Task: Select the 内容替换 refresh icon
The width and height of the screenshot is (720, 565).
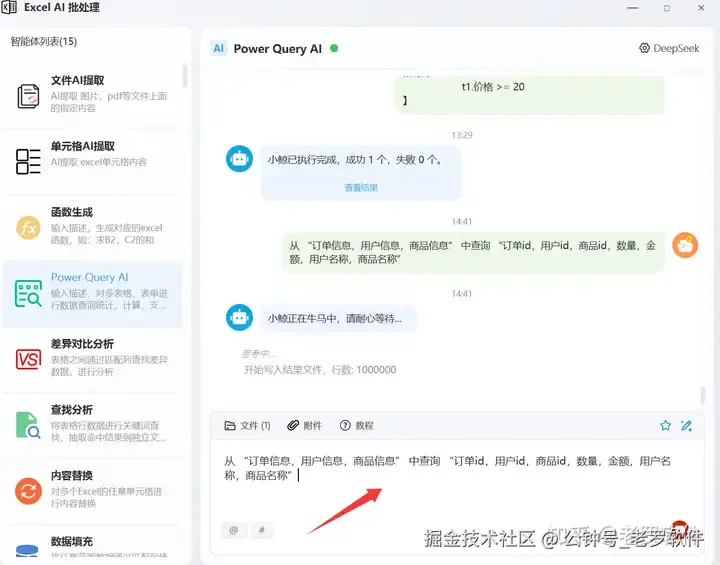Action: coord(28,491)
